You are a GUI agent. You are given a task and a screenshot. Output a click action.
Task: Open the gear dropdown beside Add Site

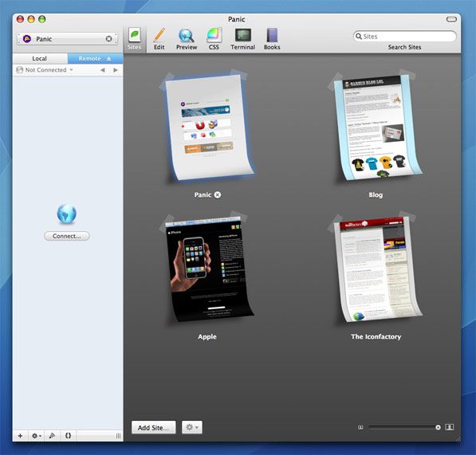click(x=192, y=427)
